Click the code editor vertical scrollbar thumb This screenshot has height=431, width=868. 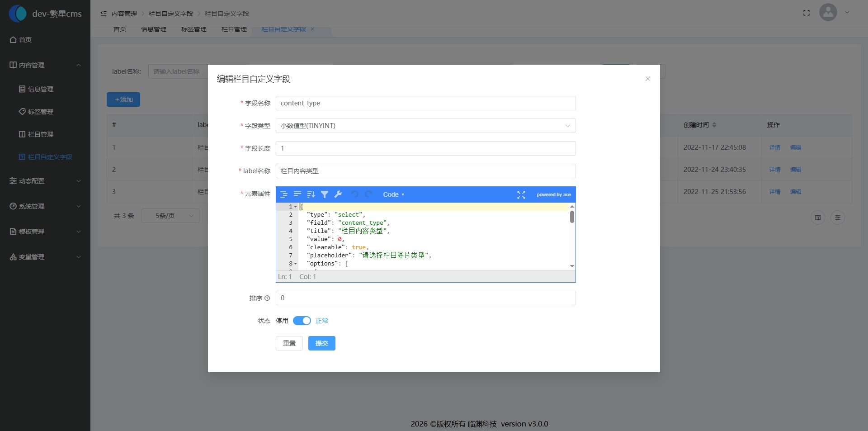click(572, 217)
